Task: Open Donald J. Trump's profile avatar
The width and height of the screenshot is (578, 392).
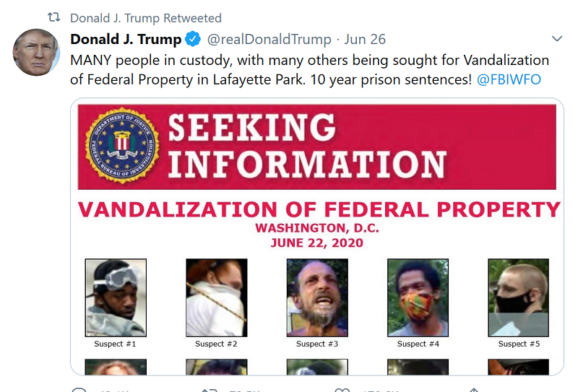Action: point(36,52)
